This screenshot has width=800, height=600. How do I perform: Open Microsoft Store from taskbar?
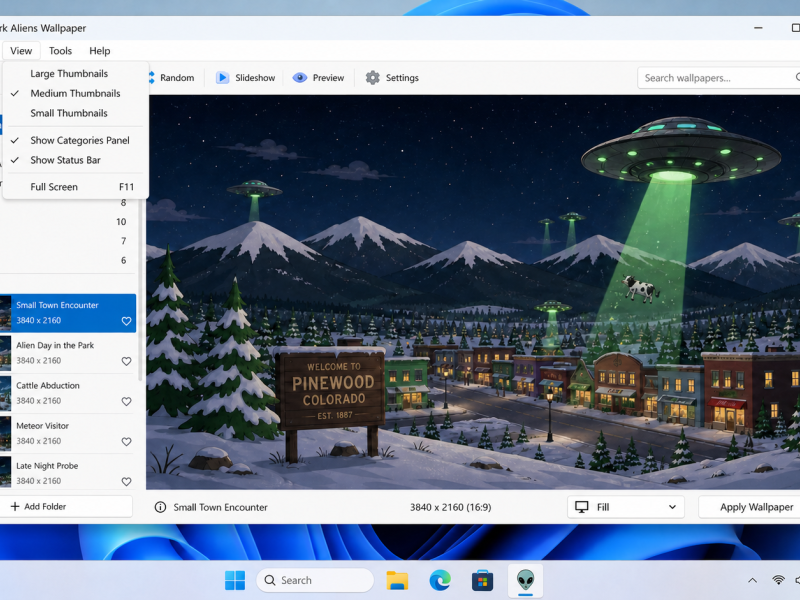click(x=482, y=581)
